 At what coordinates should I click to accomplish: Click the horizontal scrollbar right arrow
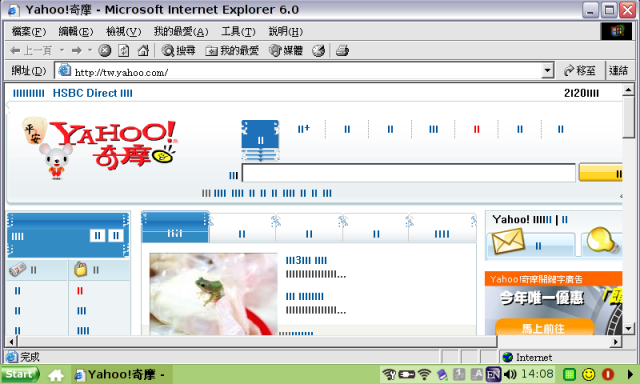click(616, 341)
